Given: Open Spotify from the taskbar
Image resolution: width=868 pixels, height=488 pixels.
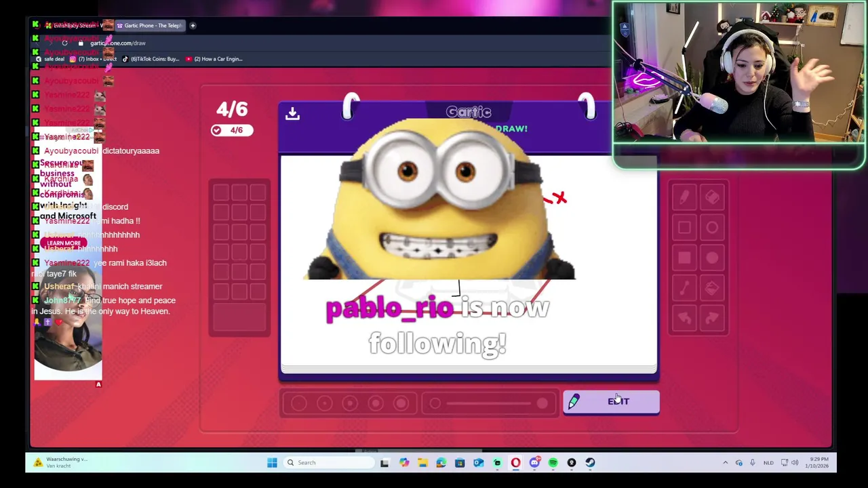Looking at the screenshot, I should pyautogui.click(x=553, y=462).
